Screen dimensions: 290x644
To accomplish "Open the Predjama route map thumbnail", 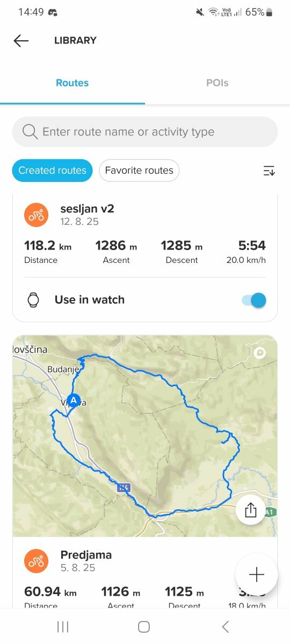I will point(145,436).
